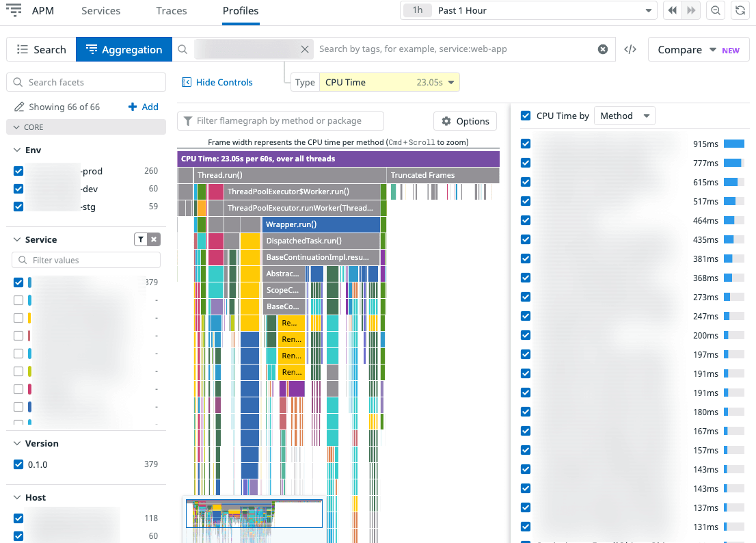Viewport: 756px width, 543px height.
Task: Open the Compare dropdown
Action: tap(699, 49)
